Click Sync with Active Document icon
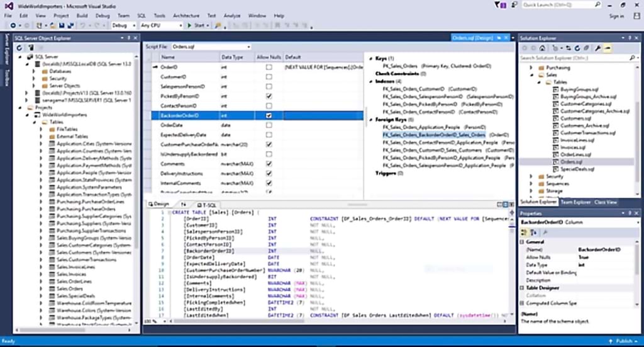 (569, 48)
